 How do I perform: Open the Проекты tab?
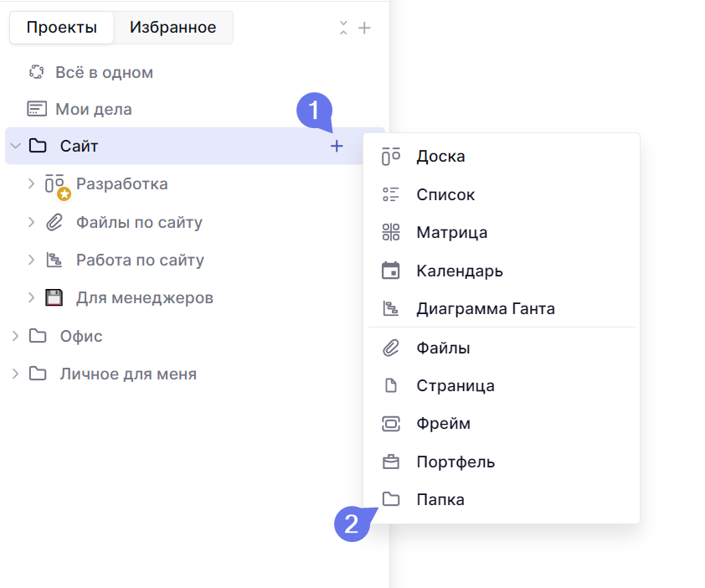pyautogui.click(x=61, y=28)
